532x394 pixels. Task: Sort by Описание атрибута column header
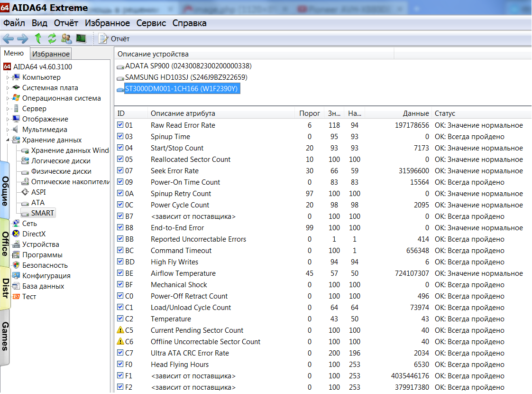click(x=221, y=113)
